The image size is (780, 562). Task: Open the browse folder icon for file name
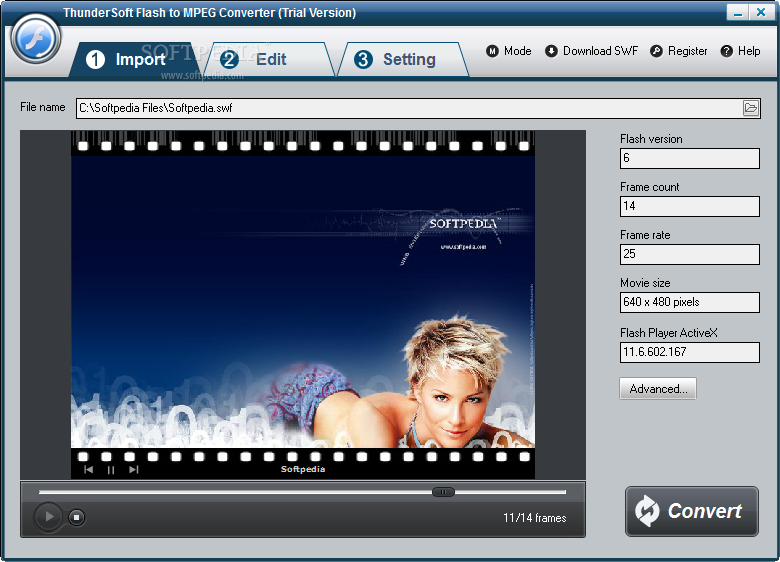750,108
